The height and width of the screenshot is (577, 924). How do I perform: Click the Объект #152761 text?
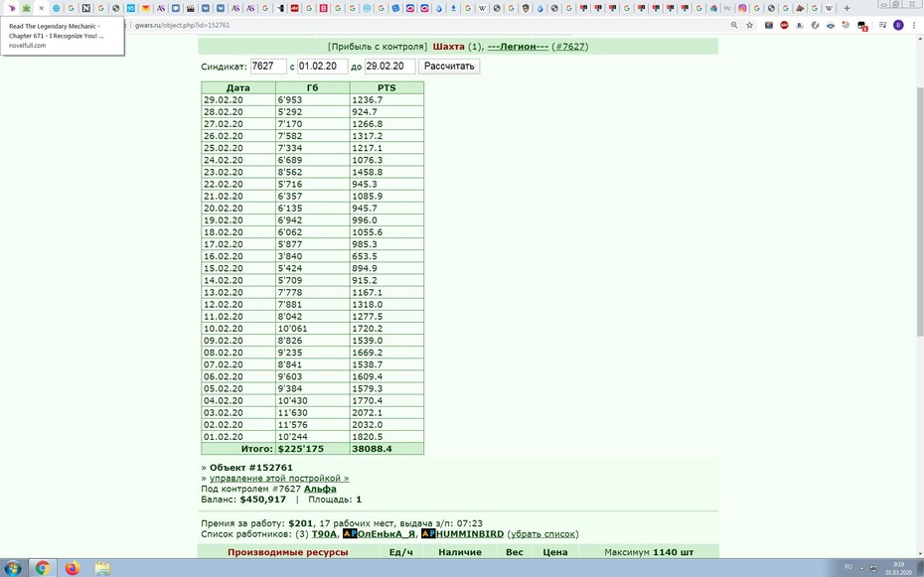[x=251, y=468]
